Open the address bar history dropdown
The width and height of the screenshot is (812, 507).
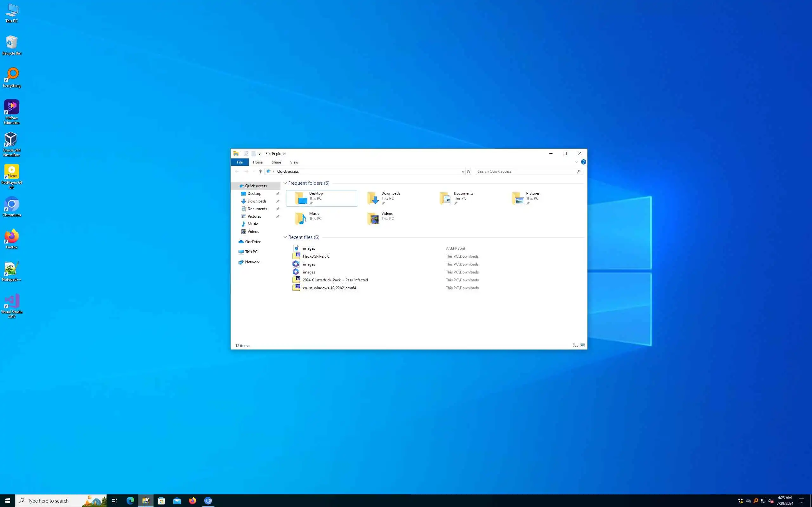click(463, 171)
